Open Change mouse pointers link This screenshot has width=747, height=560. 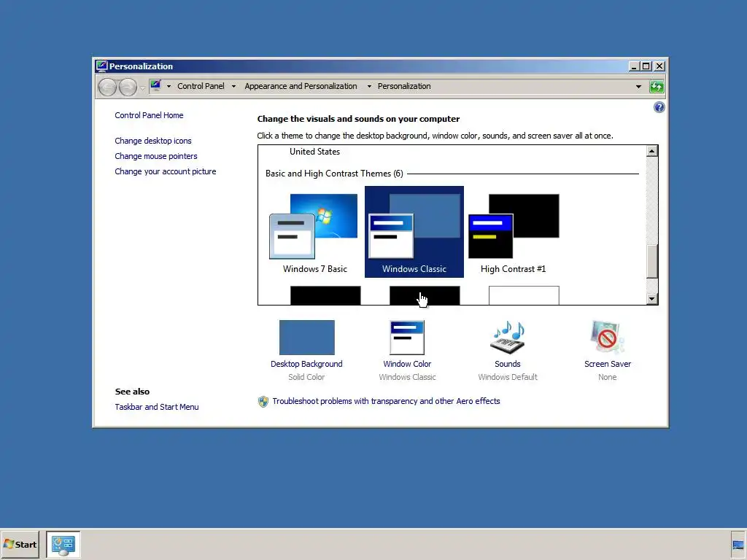point(156,156)
